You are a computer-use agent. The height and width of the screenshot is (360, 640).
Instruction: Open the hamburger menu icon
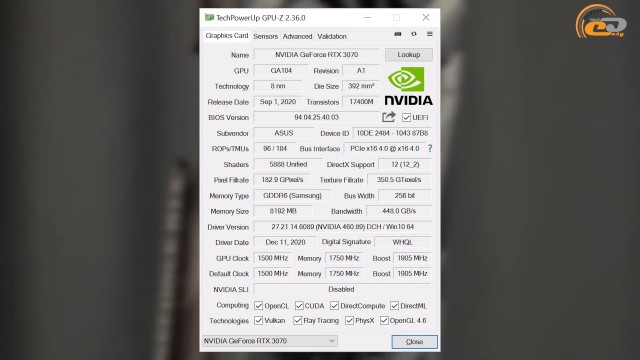pyautogui.click(x=430, y=34)
